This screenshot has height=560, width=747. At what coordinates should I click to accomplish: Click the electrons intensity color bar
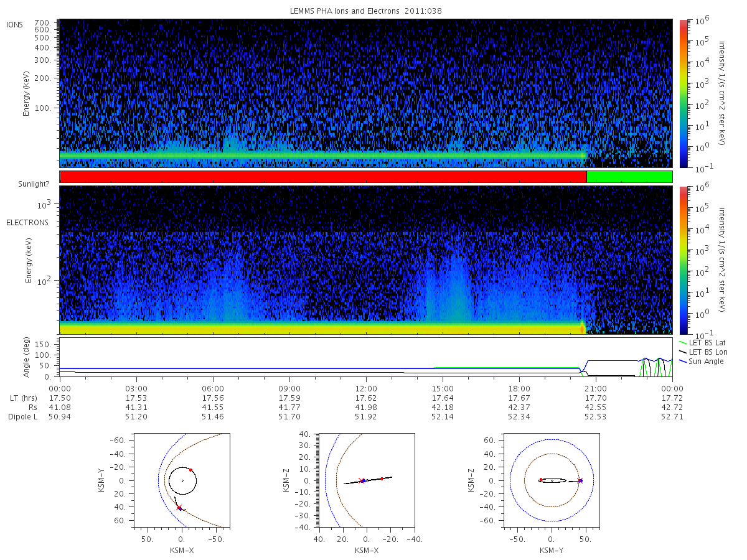[x=683, y=260]
